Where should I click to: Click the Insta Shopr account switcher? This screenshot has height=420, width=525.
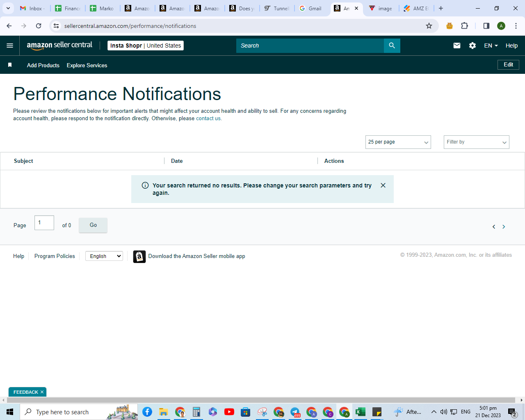coord(146,46)
